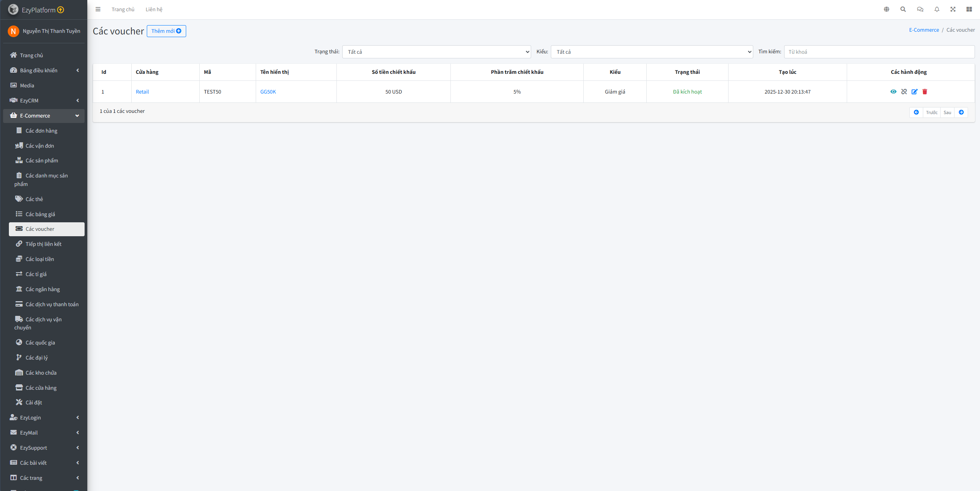Edit voucher TEST50 with the pencil icon
Image resolution: width=980 pixels, height=491 pixels.
[x=914, y=92]
